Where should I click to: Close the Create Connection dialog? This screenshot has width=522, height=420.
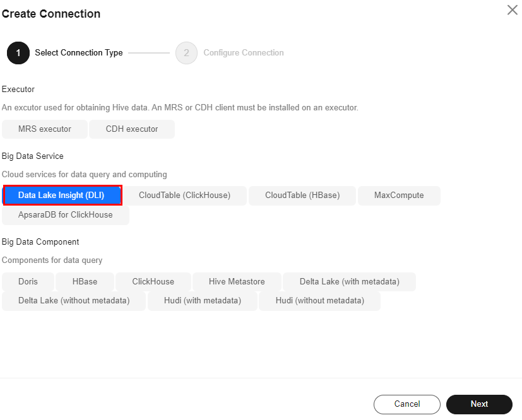512,10
